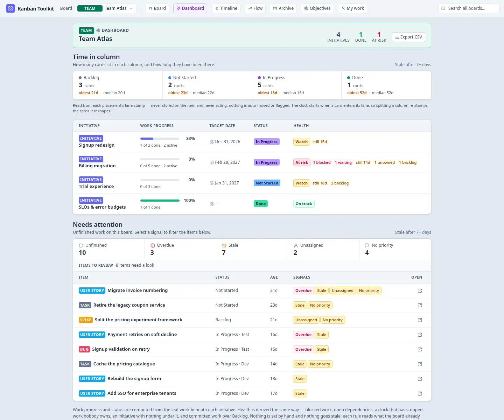This screenshot has width=504, height=420.
Task: Open the SLOs & error budgets initiative
Action: (102, 207)
